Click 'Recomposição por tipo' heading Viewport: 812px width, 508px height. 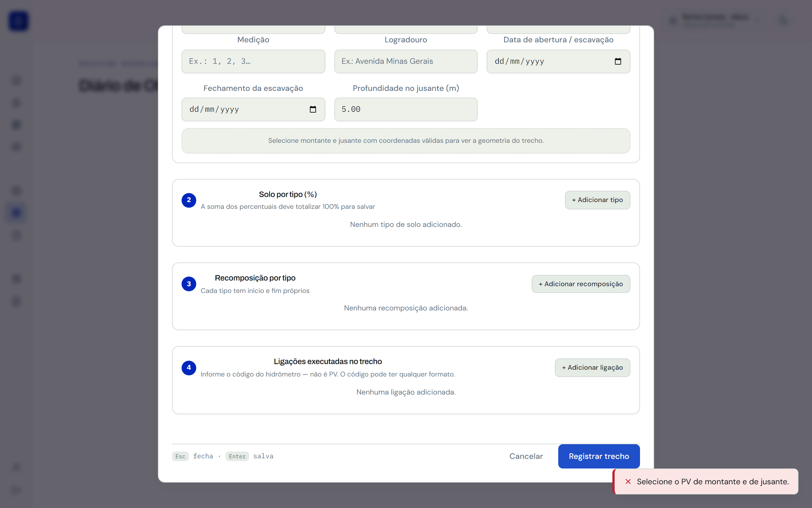(255, 278)
